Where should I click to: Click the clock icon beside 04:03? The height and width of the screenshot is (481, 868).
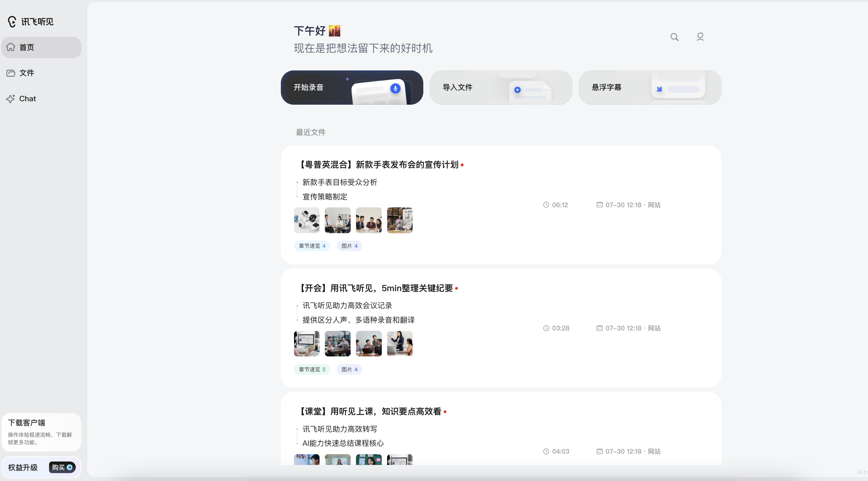(546, 451)
